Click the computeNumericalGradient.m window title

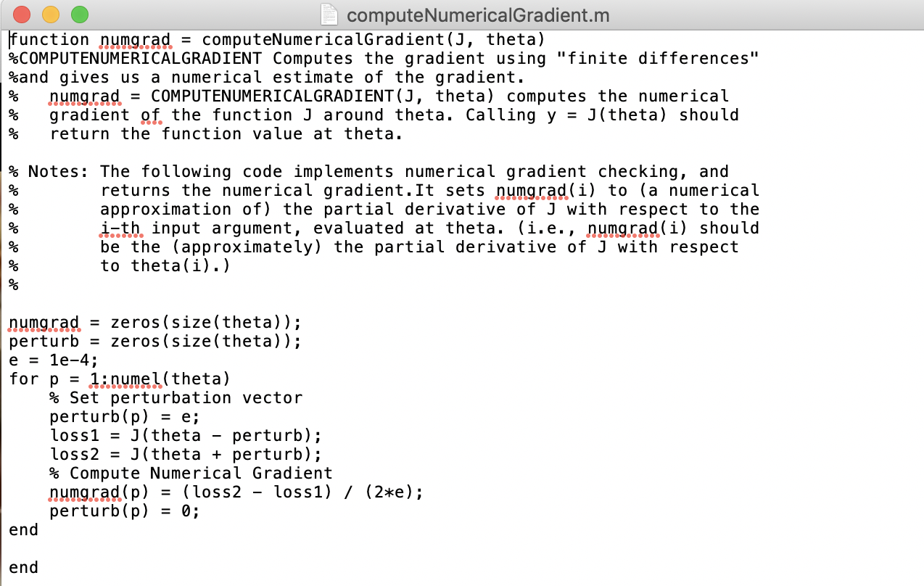tap(478, 15)
